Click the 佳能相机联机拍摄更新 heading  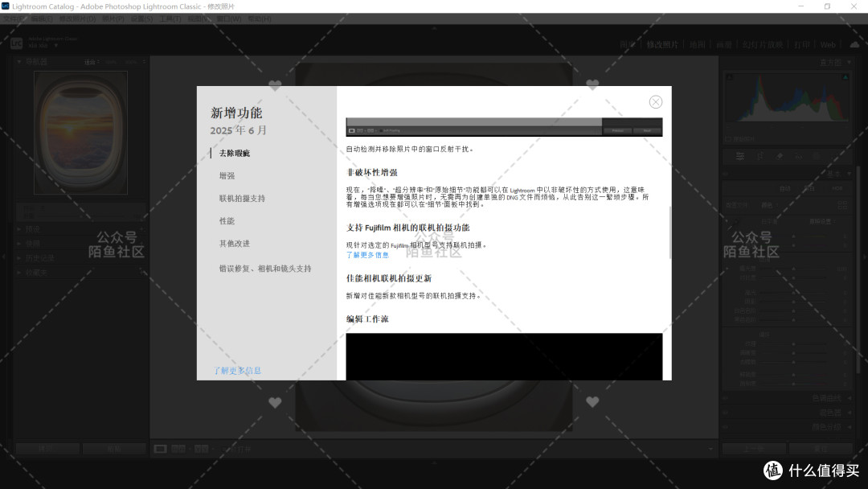tap(389, 278)
